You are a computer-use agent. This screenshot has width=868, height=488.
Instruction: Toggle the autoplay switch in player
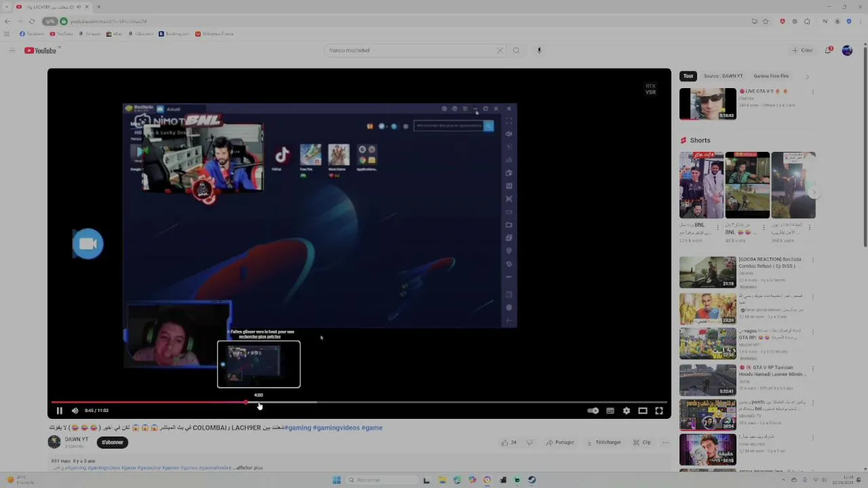(x=593, y=410)
